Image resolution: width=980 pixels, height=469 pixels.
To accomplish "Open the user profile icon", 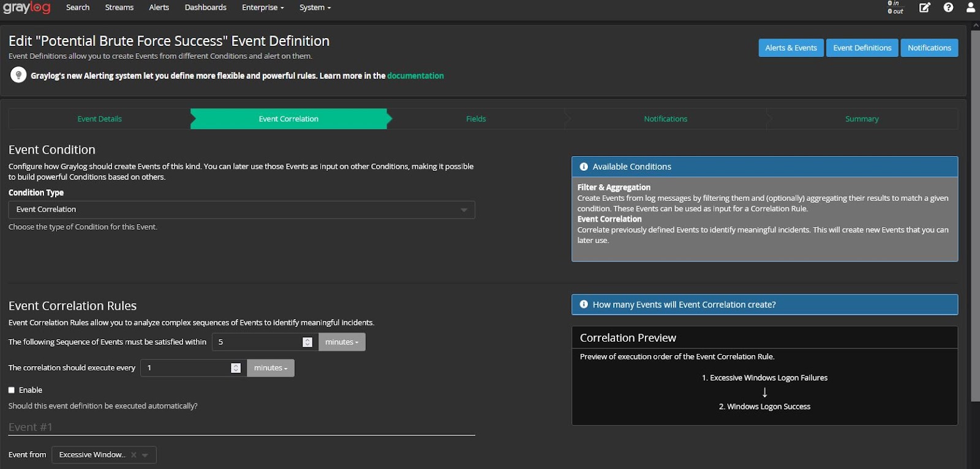I will 971,7.
